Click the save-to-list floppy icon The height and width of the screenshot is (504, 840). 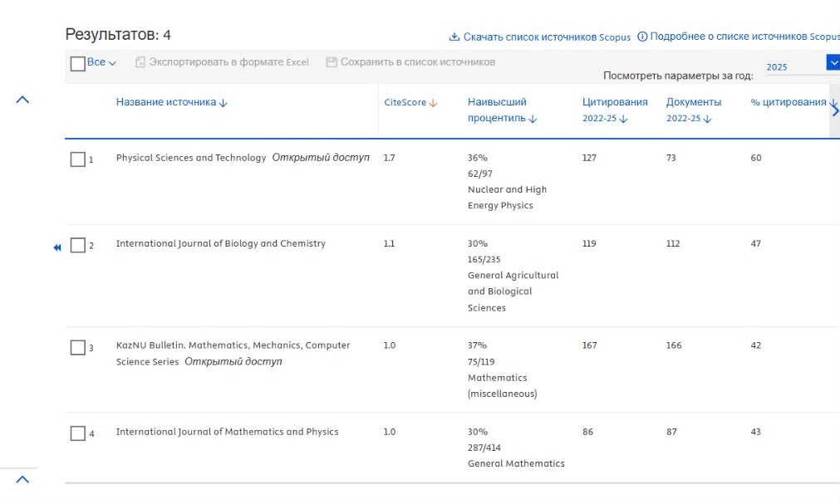(332, 62)
